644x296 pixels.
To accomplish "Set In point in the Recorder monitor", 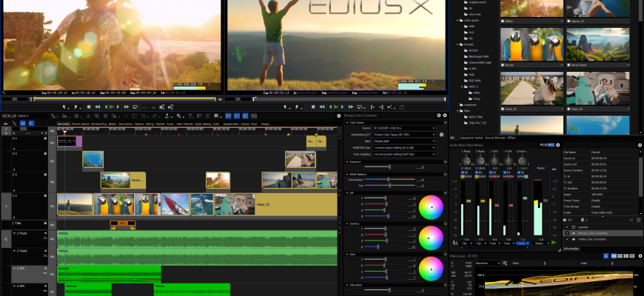I will (285, 107).
